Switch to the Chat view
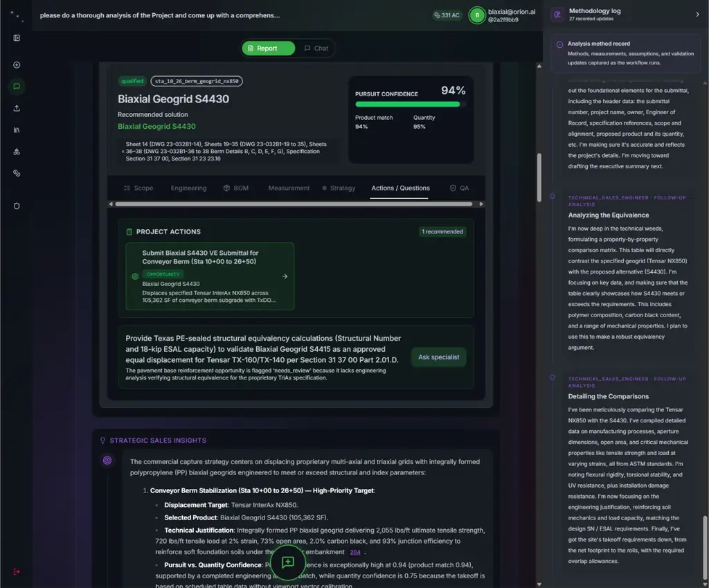This screenshot has height=588, width=709. click(316, 48)
